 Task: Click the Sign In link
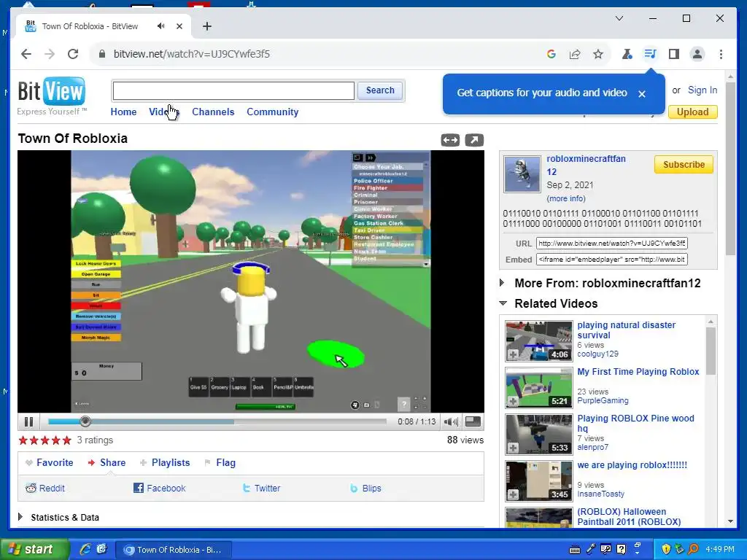(x=703, y=90)
